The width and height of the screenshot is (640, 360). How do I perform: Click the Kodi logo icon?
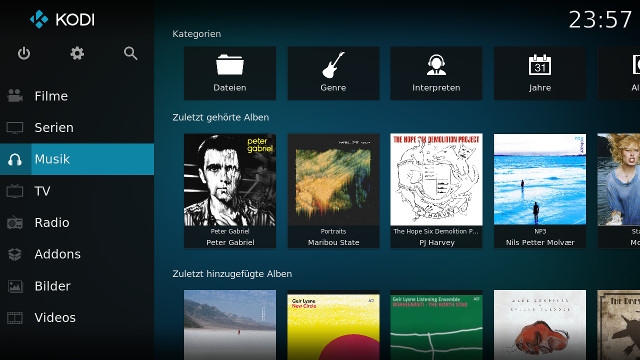39,19
